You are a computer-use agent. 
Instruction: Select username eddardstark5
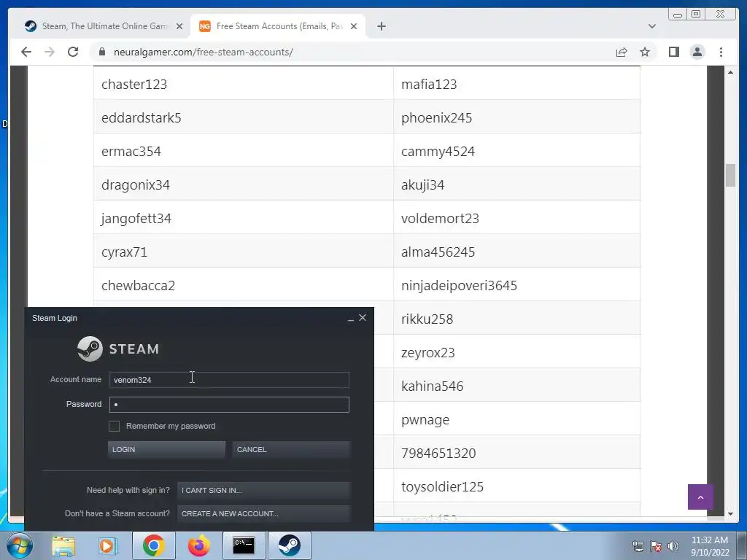pos(142,117)
